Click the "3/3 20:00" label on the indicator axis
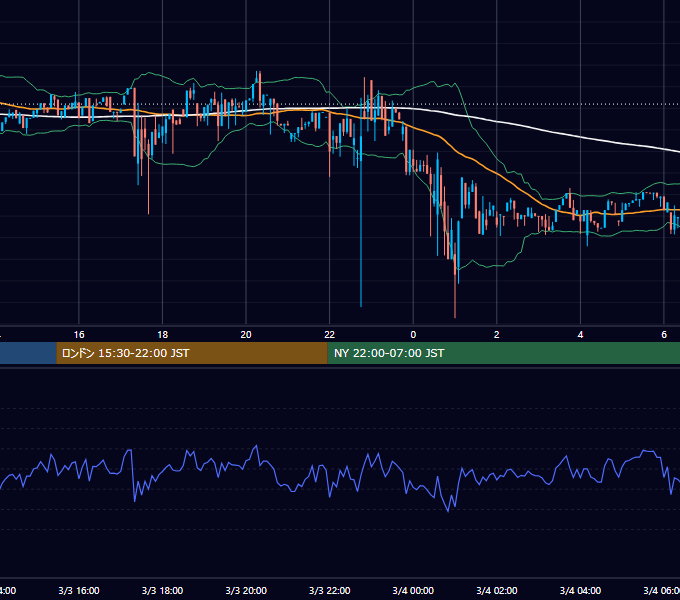 click(x=246, y=590)
